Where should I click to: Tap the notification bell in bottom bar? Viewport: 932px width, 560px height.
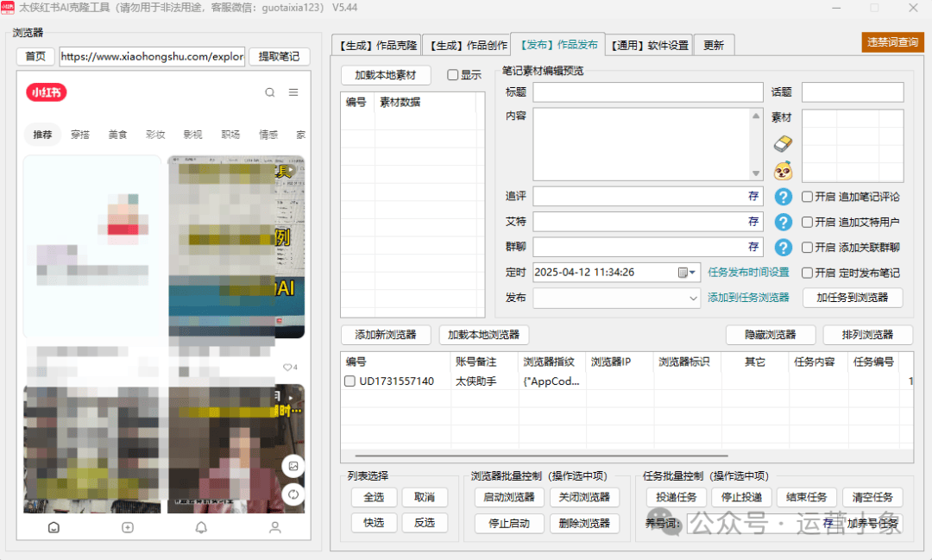point(201,527)
